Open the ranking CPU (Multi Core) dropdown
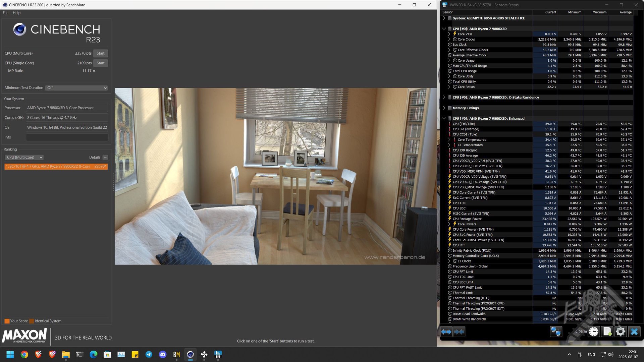This screenshot has width=644, height=362. coord(24,158)
